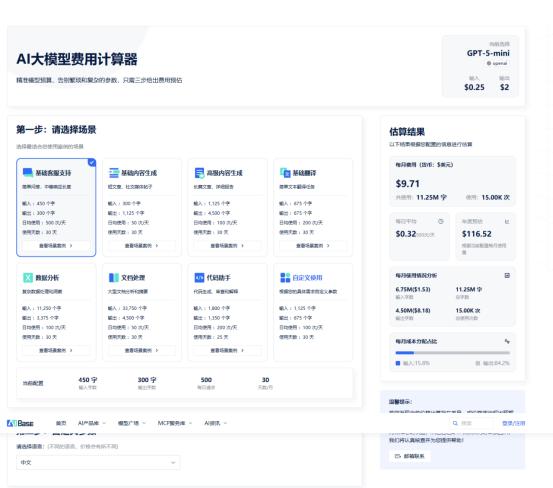Click the 4.50M($8.18) output value
The height and width of the screenshot is (488, 553).
(413, 311)
